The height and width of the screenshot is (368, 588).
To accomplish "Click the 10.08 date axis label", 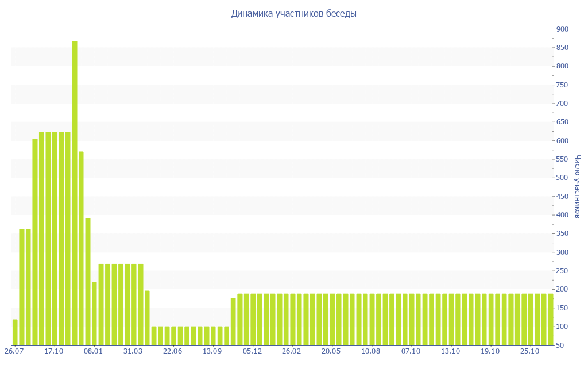I will [371, 351].
